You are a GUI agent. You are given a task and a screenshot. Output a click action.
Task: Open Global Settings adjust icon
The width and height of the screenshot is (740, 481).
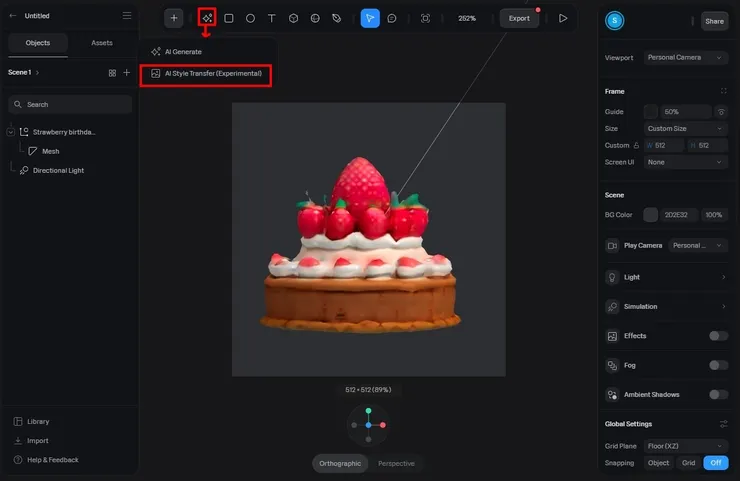pyautogui.click(x=723, y=424)
